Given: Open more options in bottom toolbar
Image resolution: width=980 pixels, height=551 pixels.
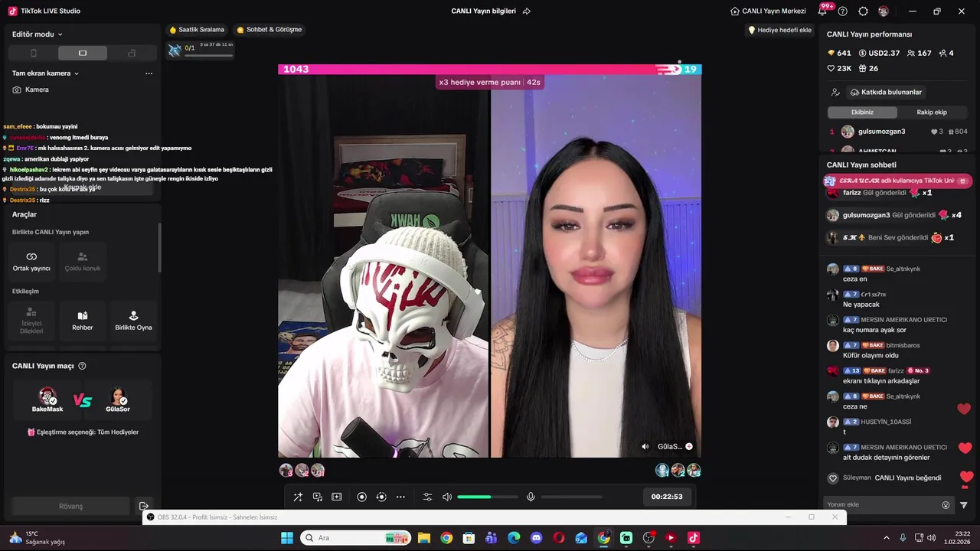Looking at the screenshot, I should pos(400,497).
